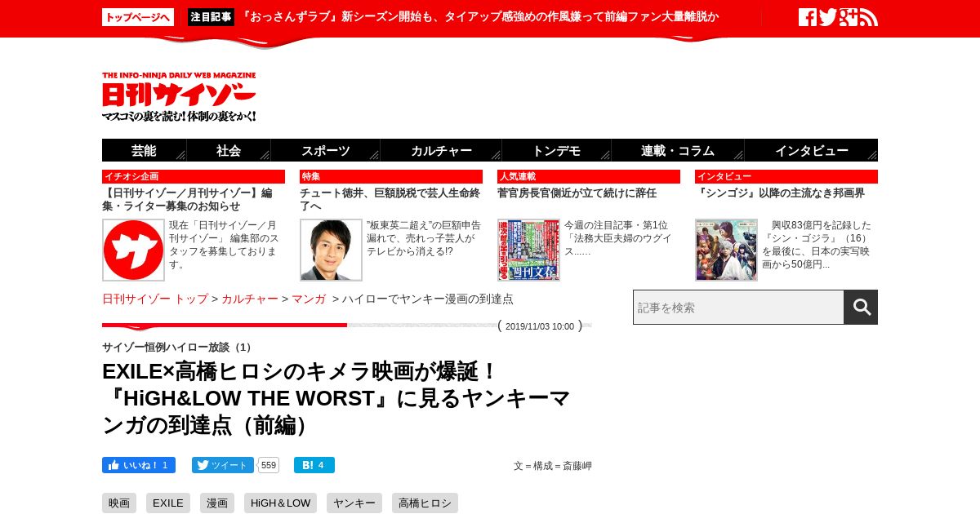This screenshot has height=514, width=980.
Task: Click the 日刊サイゾー site logo
Action: pyautogui.click(x=179, y=97)
